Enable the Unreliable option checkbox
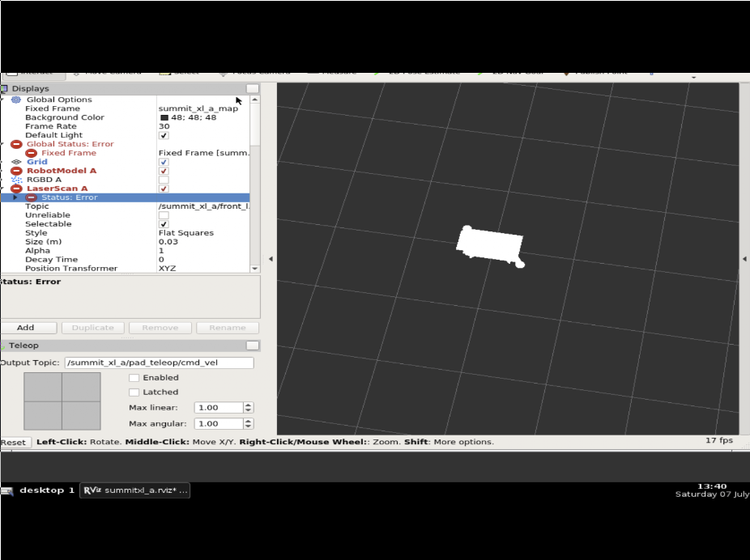The width and height of the screenshot is (750, 560). [164, 215]
